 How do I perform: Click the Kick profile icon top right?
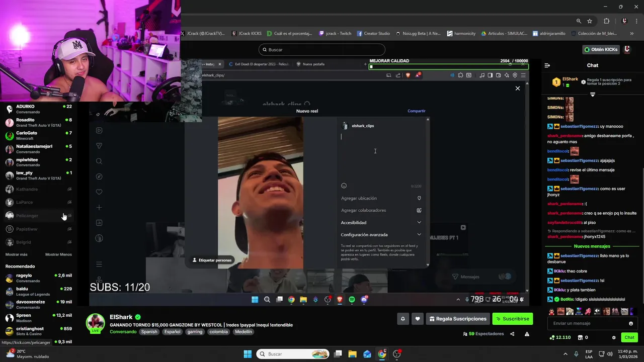pyautogui.click(x=627, y=49)
